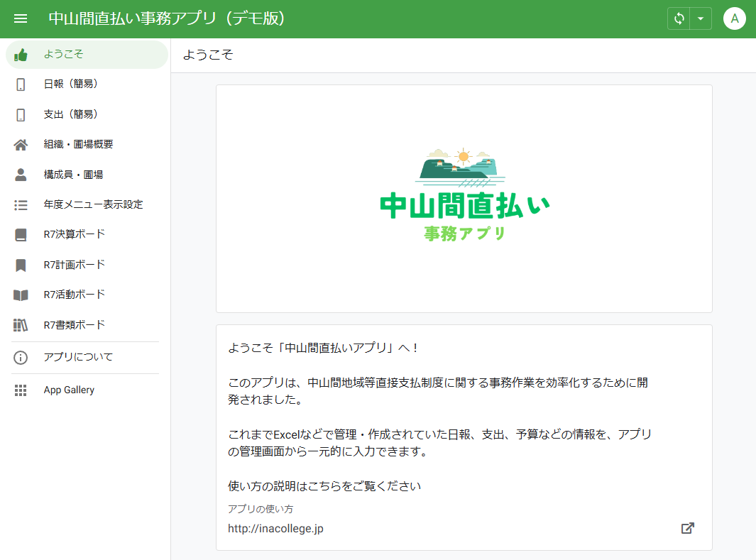756x560 pixels.
Task: Click the book icon beside R7決算ボード
Action: [x=21, y=235]
